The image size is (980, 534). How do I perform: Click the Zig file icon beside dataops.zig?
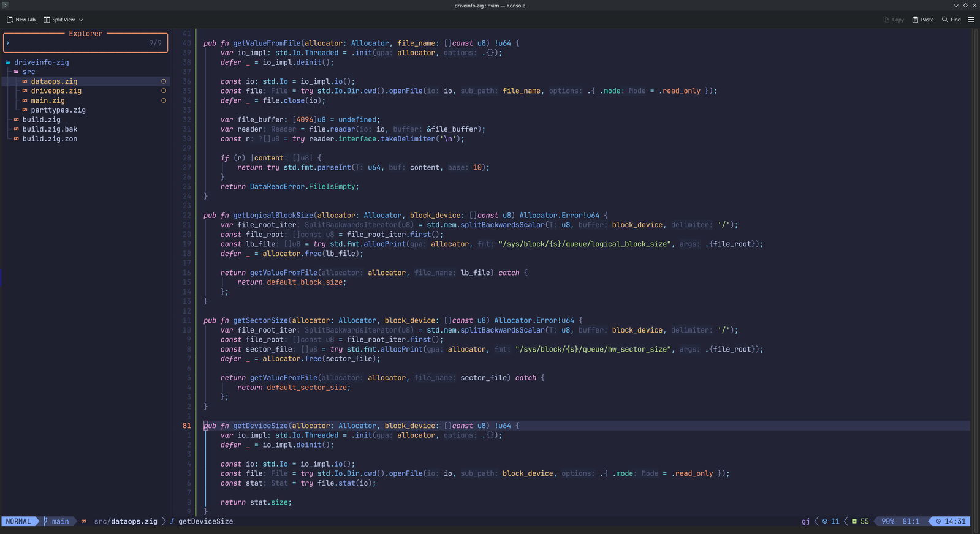tap(25, 81)
